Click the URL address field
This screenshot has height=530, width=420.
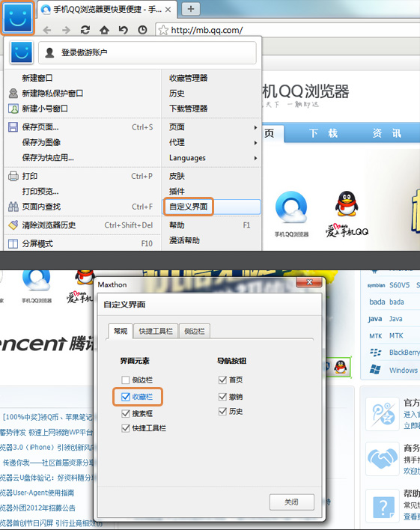pos(287,30)
